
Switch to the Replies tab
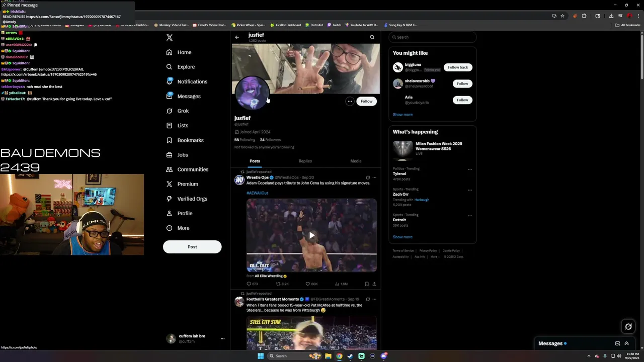point(305,161)
